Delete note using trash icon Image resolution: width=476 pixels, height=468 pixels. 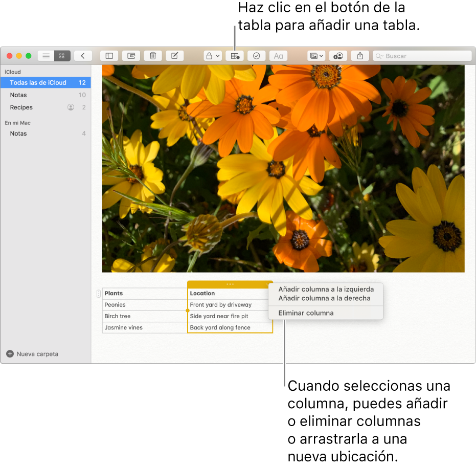[153, 56]
